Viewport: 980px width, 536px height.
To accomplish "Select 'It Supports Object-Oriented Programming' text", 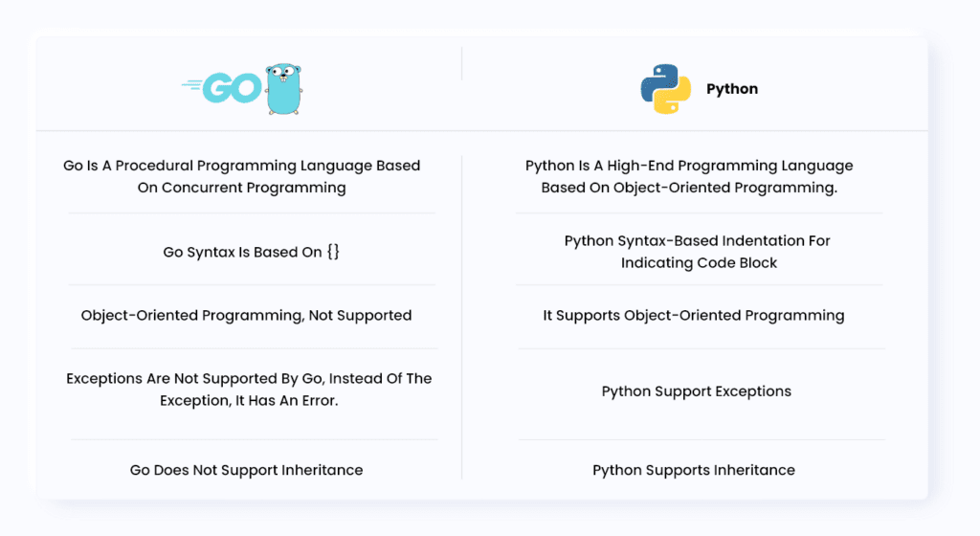I will tap(694, 316).
